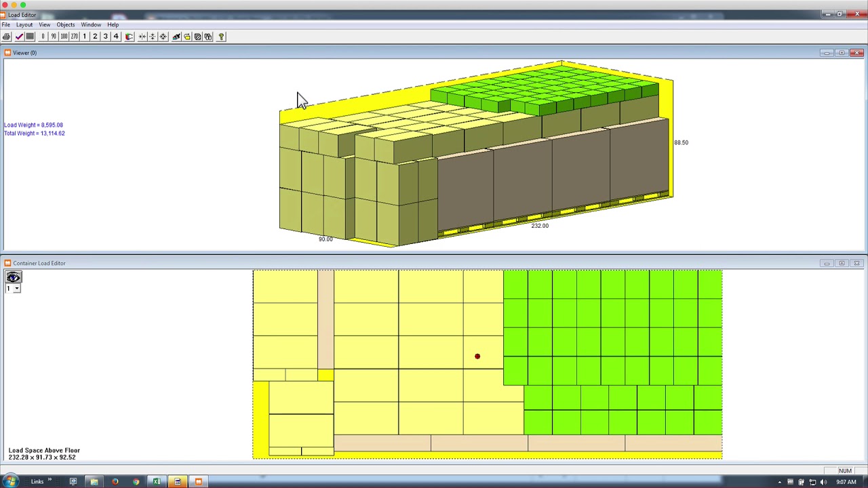Click the 232.28 x 91.73 x 92.52 text
This screenshot has height=488, width=868.
[x=42, y=457]
